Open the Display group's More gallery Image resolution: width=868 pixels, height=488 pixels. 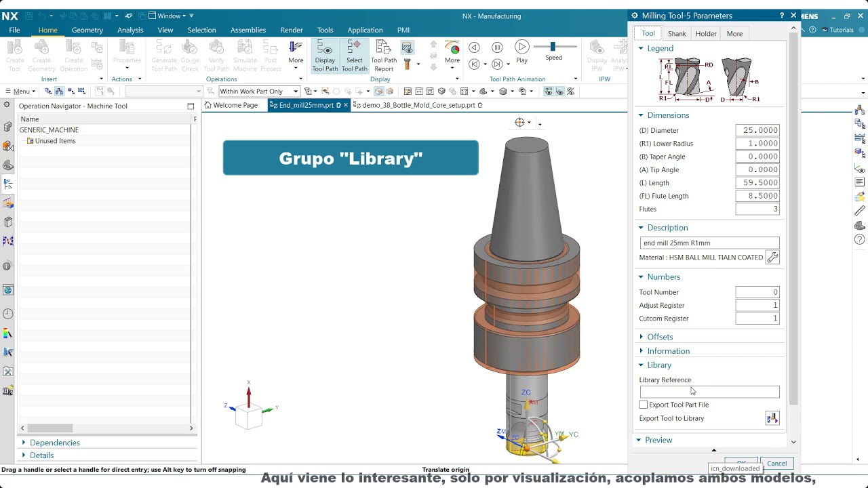[x=452, y=54]
